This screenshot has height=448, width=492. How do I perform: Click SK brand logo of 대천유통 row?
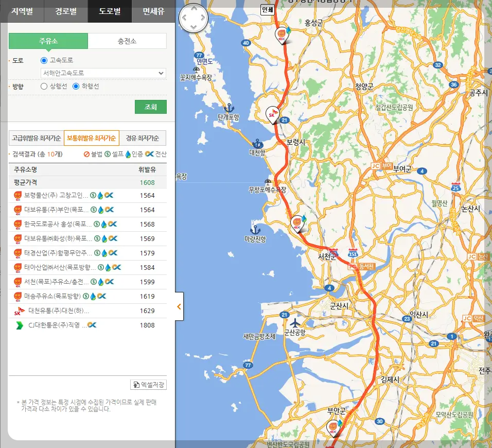pos(19,311)
